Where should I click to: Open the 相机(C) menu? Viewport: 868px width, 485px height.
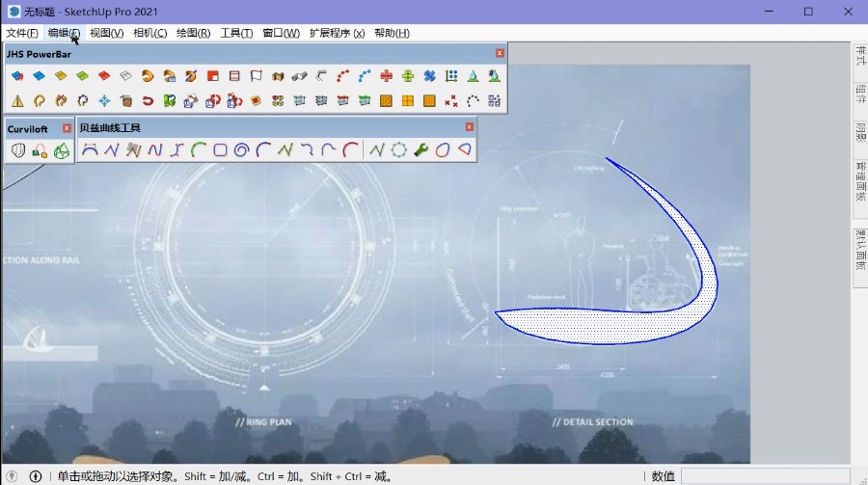coord(150,33)
